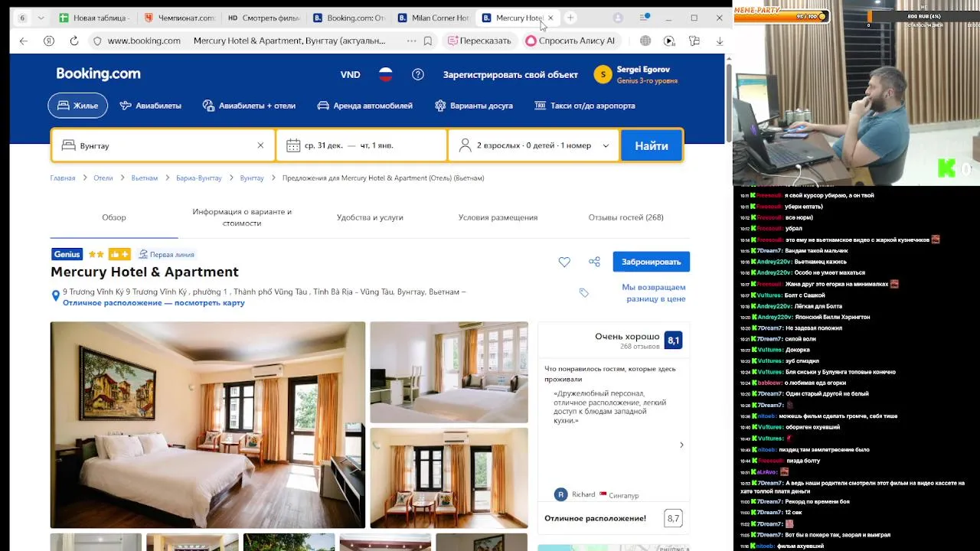Click the 8,1 rating score badge

tap(673, 341)
